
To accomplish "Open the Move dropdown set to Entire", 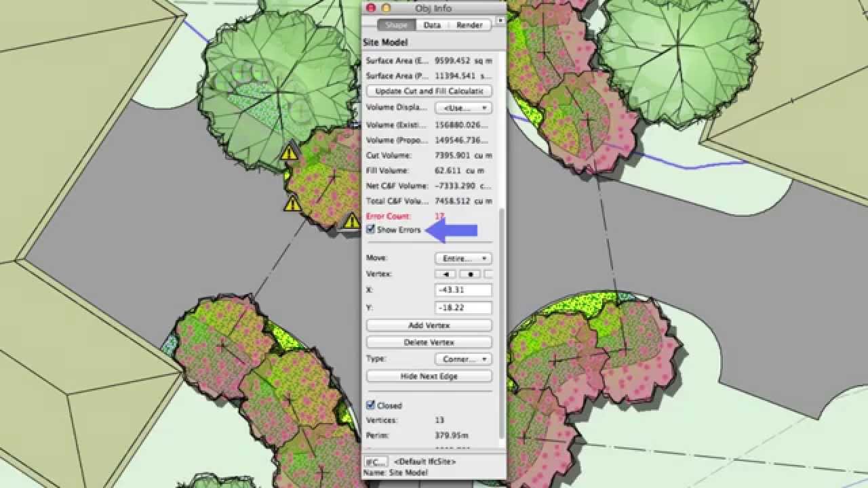I will point(463,258).
